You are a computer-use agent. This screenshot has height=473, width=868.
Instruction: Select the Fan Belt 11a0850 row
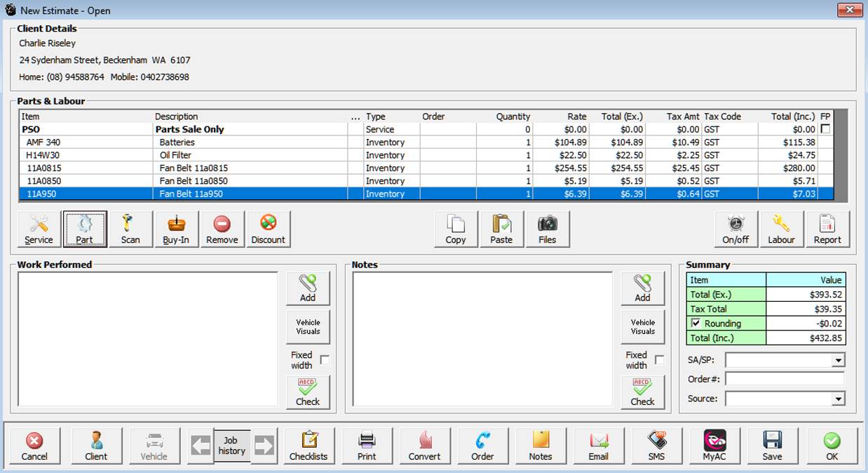pos(427,181)
